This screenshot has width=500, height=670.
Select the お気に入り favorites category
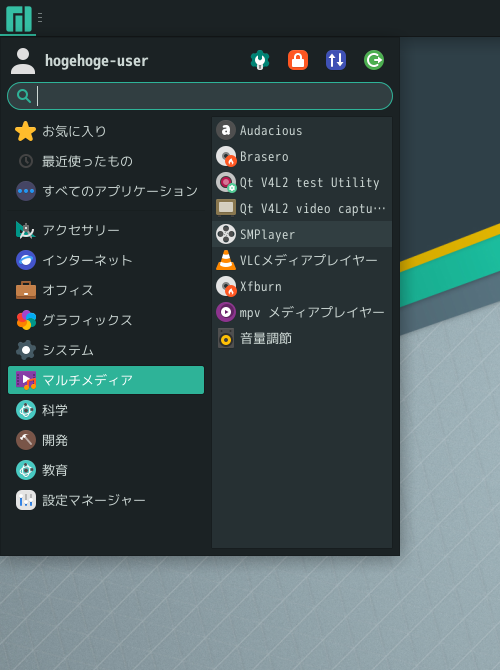click(x=106, y=131)
